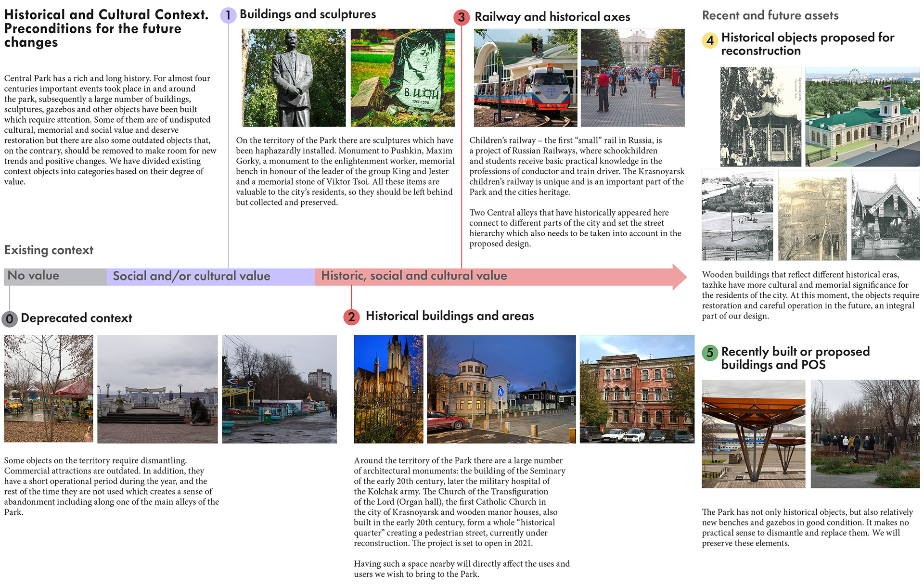Screen dimensions: 924x586
Task: Click the 'Buildings and sculptures' heading
Action: (308, 14)
